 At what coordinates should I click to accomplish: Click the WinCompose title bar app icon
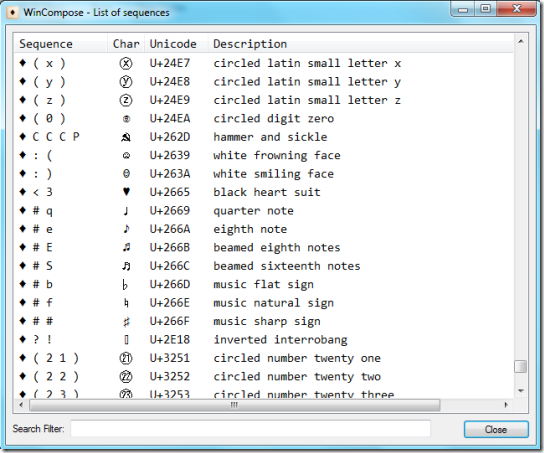click(x=13, y=13)
